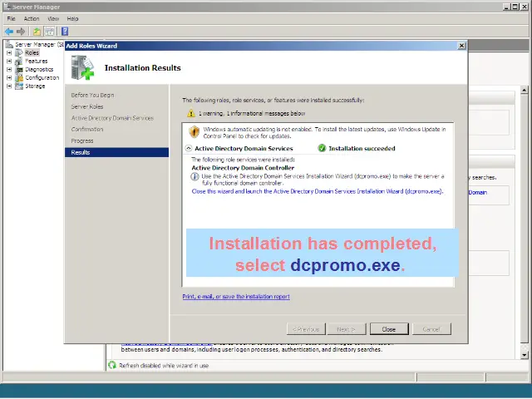Click the Up folder toolbar icon
This screenshot has height=399, width=532.
[x=37, y=32]
